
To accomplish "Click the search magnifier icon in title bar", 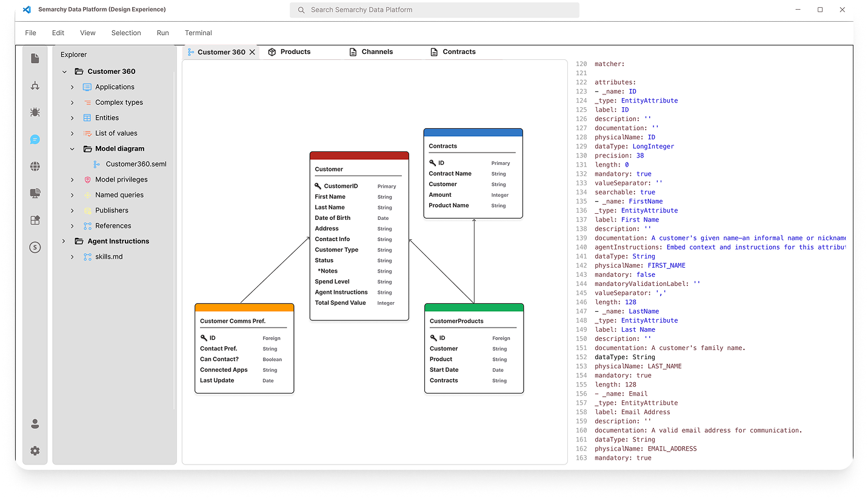I will click(x=301, y=10).
